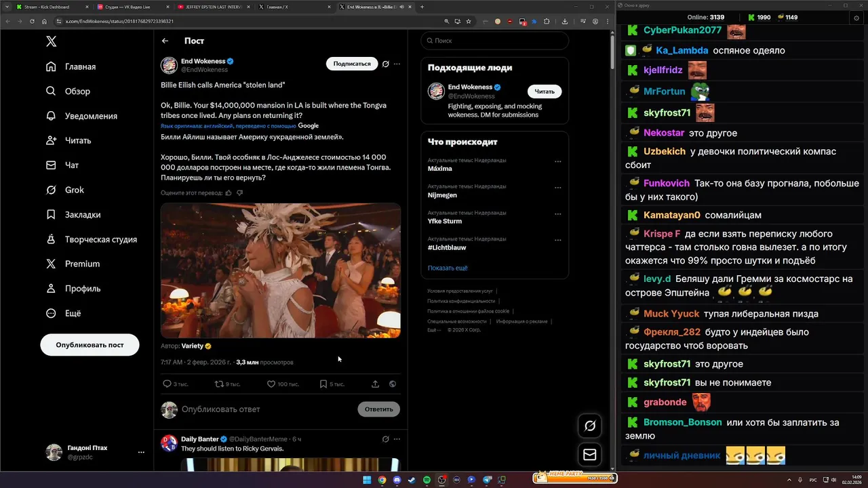Go to Главная in X sidebar
The width and height of the screenshot is (868, 488).
[71, 66]
